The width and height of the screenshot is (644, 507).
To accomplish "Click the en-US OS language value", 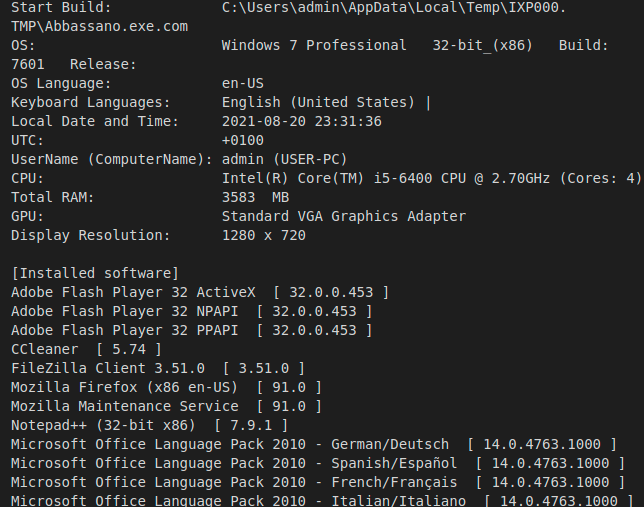I will (242, 84).
